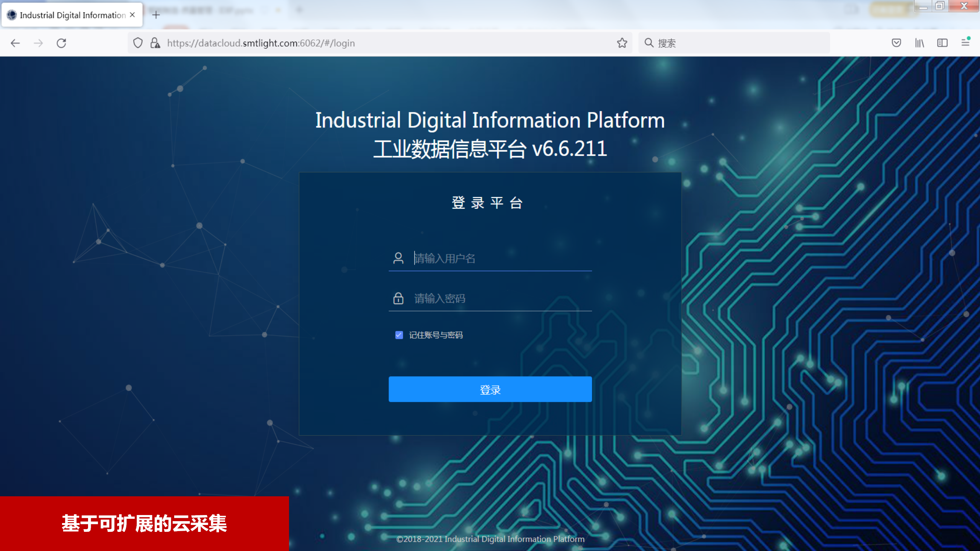
Task: Click the 请输入密码 password field
Action: [x=498, y=298]
